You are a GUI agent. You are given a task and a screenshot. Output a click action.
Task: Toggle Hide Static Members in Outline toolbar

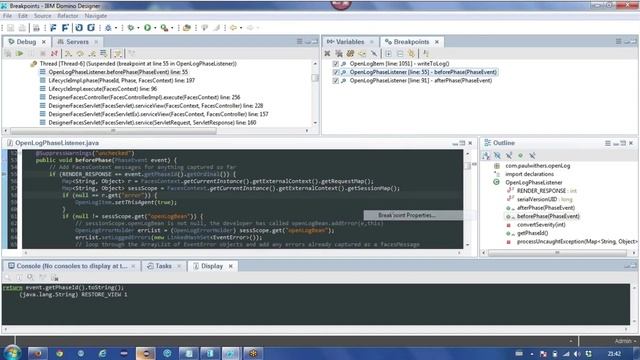click(x=509, y=156)
